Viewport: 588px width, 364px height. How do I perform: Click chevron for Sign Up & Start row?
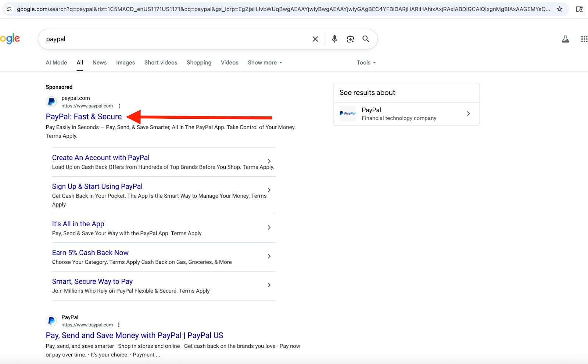269,190
